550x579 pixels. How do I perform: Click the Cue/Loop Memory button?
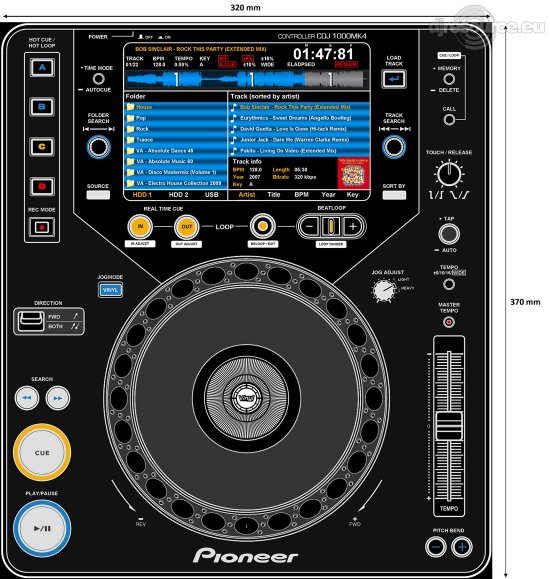click(x=449, y=79)
